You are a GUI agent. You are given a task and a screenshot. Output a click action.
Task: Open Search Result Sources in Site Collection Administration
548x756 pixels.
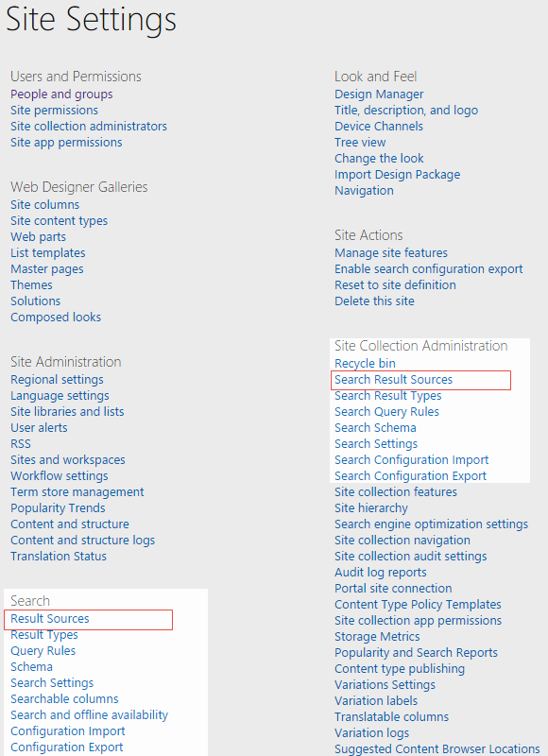pyautogui.click(x=393, y=380)
